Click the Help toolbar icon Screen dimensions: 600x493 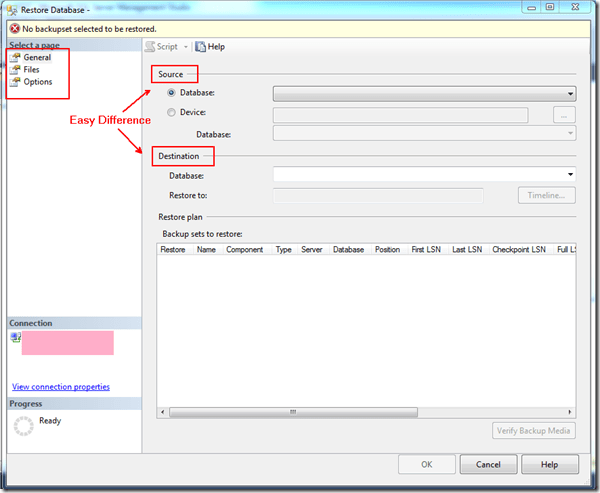coord(200,46)
